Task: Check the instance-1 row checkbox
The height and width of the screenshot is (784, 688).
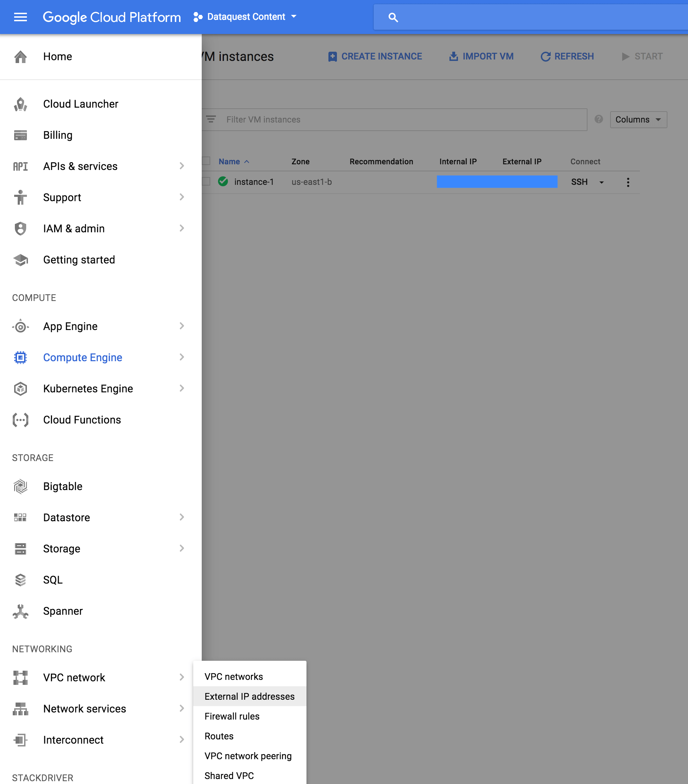Action: (206, 181)
